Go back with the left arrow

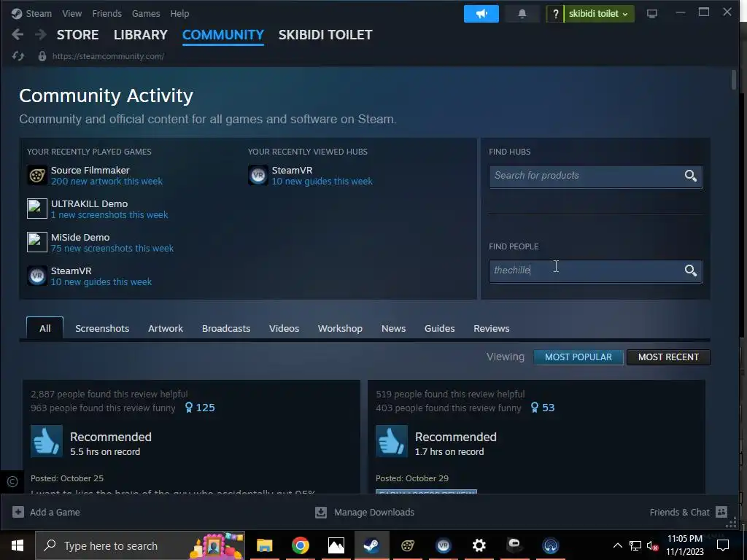pyautogui.click(x=18, y=34)
